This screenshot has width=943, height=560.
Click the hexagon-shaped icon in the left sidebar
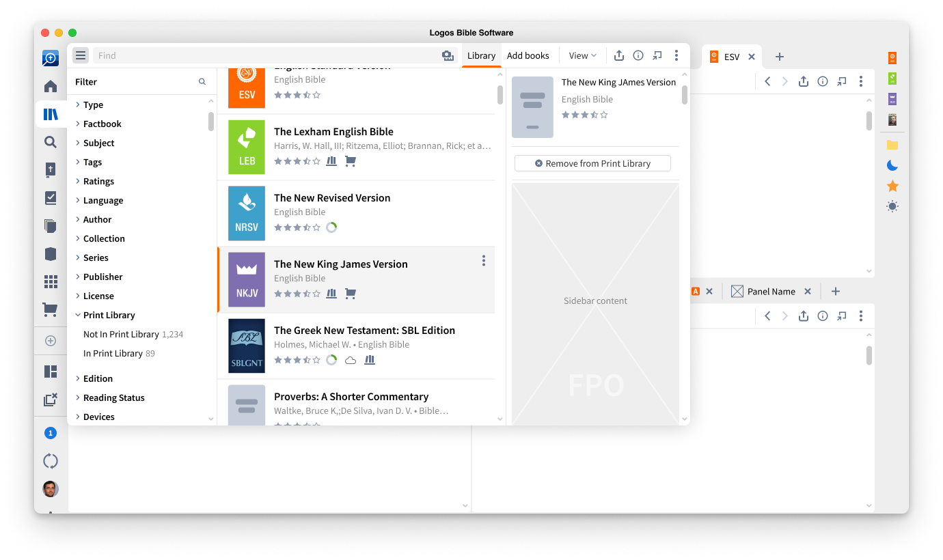point(51,254)
